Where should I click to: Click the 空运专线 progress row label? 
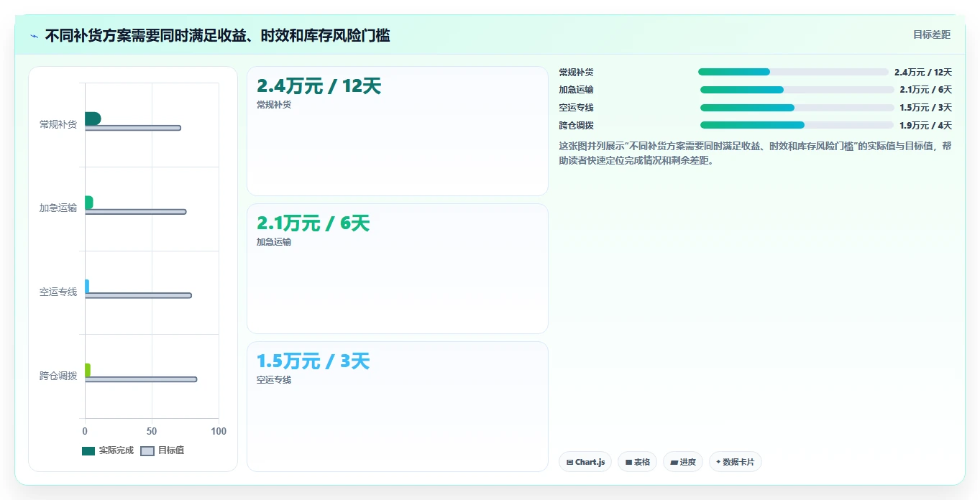[577, 108]
